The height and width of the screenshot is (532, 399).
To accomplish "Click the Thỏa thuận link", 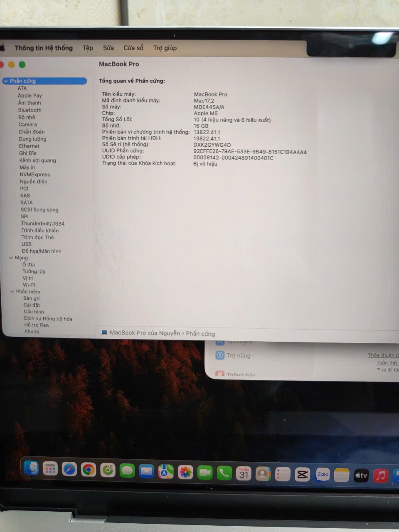I will click(x=382, y=355).
